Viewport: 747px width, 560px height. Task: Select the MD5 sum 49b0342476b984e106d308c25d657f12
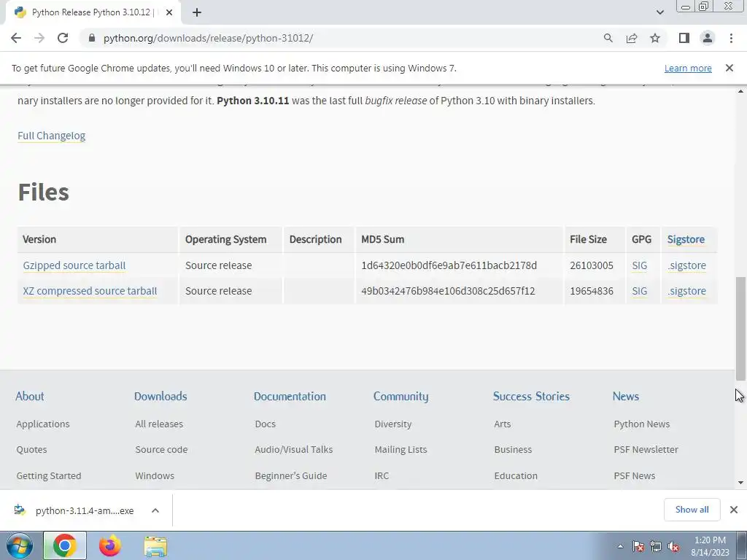(x=448, y=291)
